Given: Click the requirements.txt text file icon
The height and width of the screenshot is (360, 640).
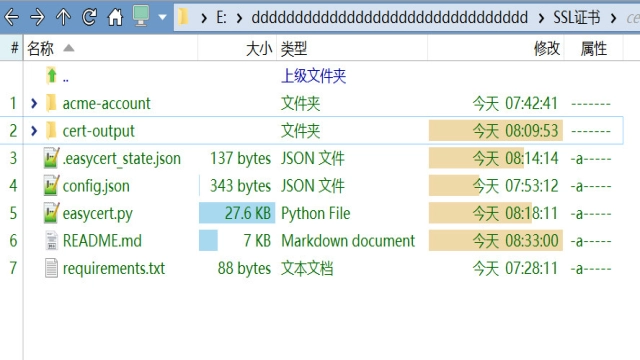Looking at the screenshot, I should pos(51,268).
